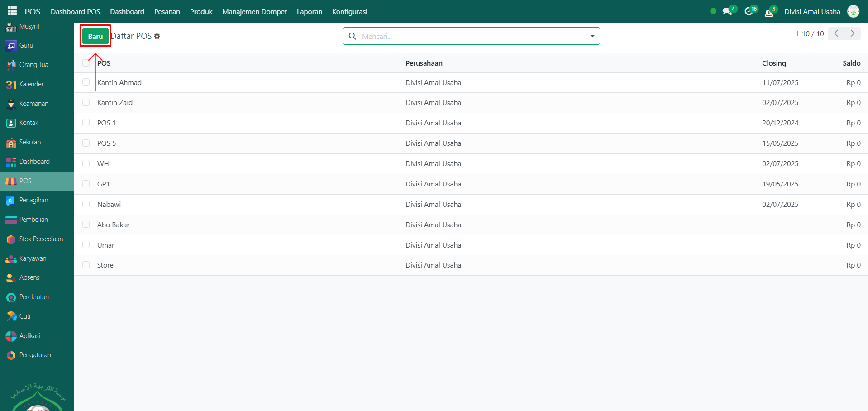Select the POS 5 row checkbox
868x411 pixels.
[x=86, y=143]
